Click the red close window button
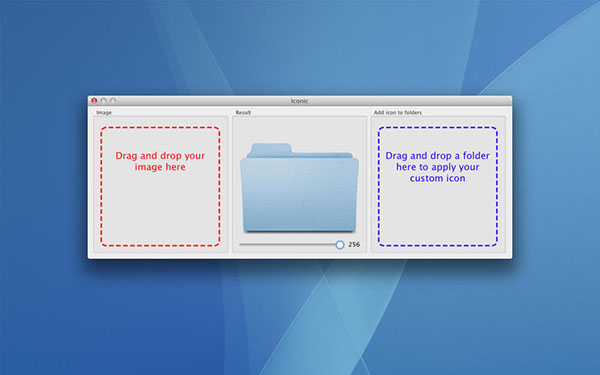 [x=94, y=101]
